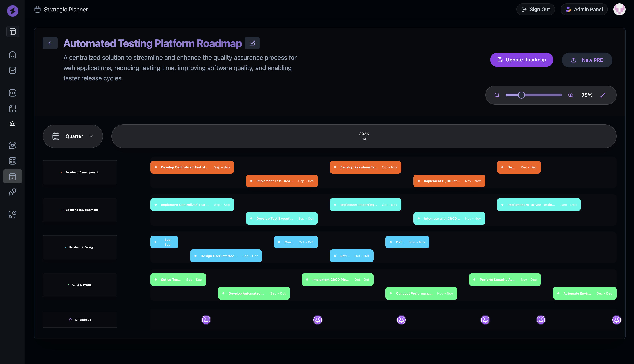The image size is (634, 364).
Task: Click the New PRD button
Action: 587,60
